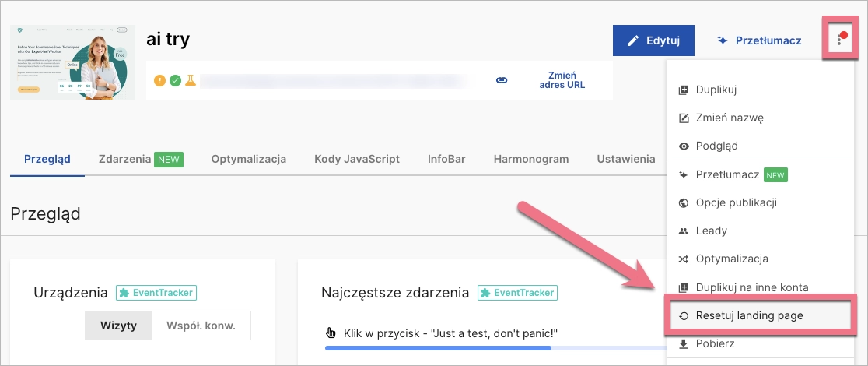Open the Ustawienia tab

[625, 159]
